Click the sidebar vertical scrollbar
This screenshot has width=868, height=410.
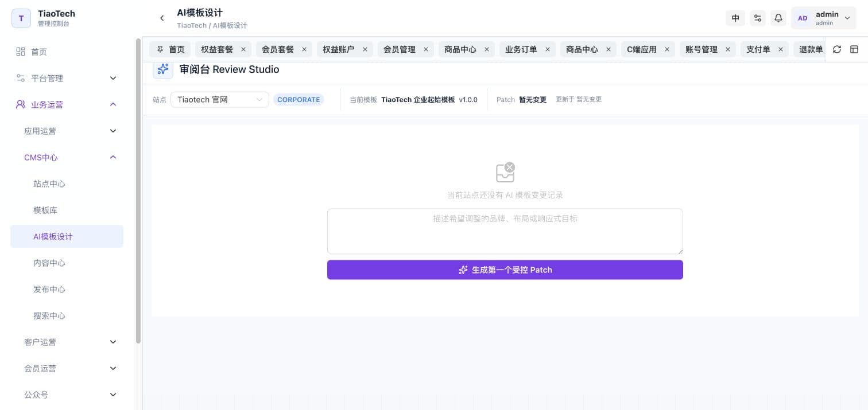click(138, 191)
